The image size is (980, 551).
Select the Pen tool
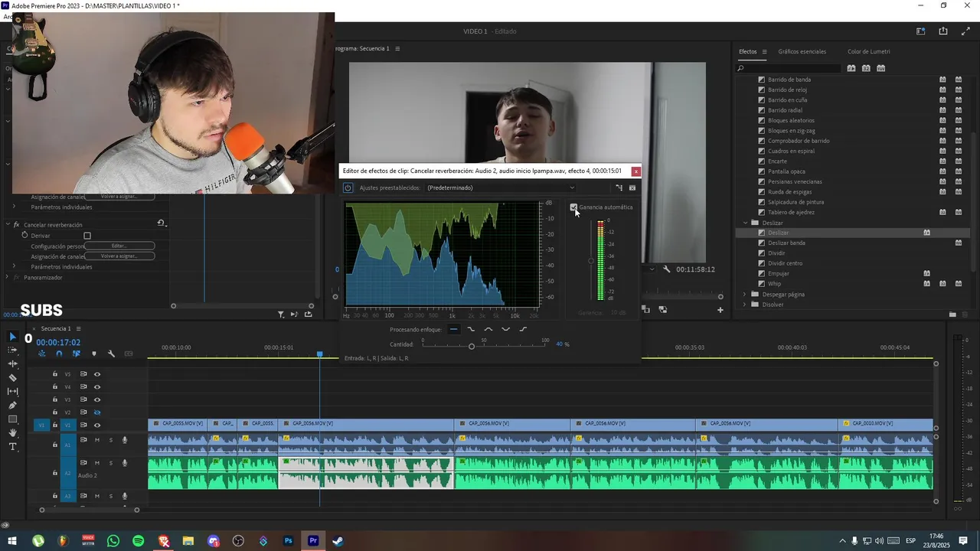coord(12,405)
